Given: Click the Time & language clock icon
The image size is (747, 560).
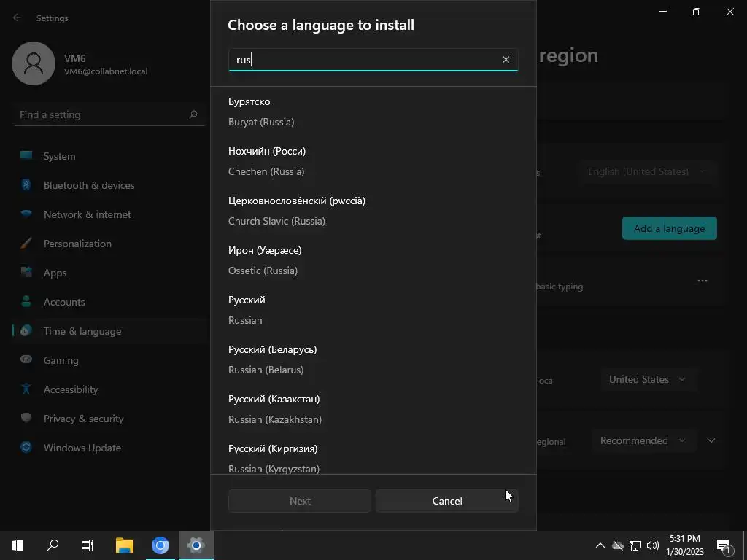Looking at the screenshot, I should click(26, 330).
